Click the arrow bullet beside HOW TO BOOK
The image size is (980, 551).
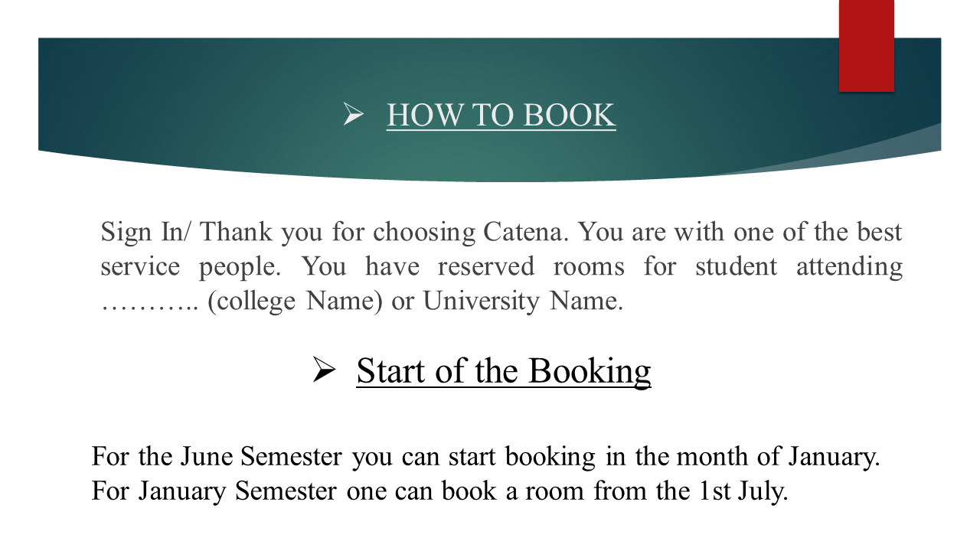click(353, 116)
